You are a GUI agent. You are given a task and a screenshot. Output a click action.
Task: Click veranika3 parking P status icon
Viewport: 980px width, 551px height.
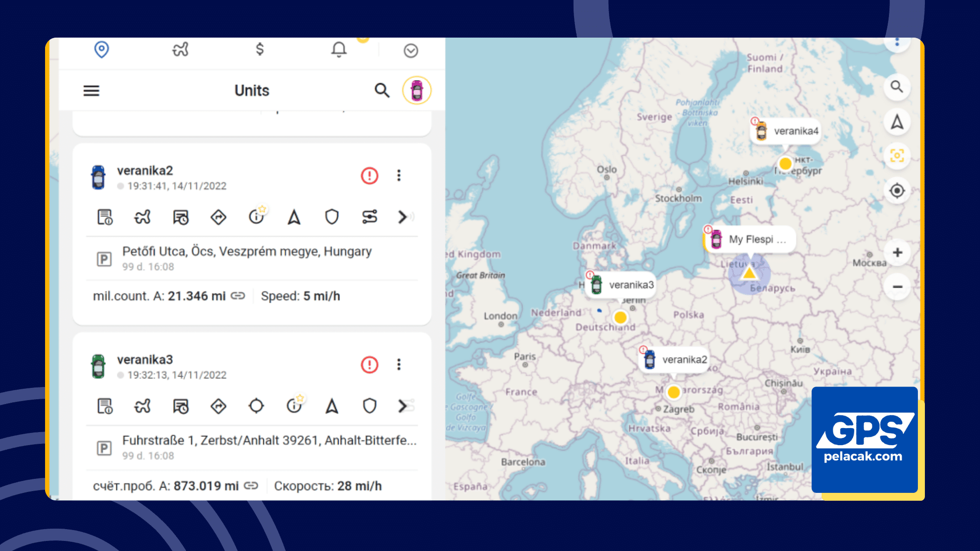[x=104, y=448]
